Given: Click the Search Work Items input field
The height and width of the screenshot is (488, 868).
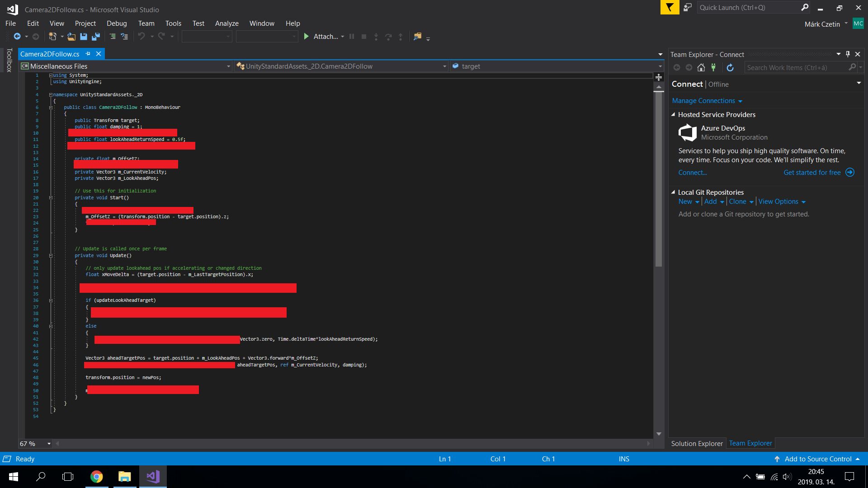Looking at the screenshot, I should (x=796, y=67).
